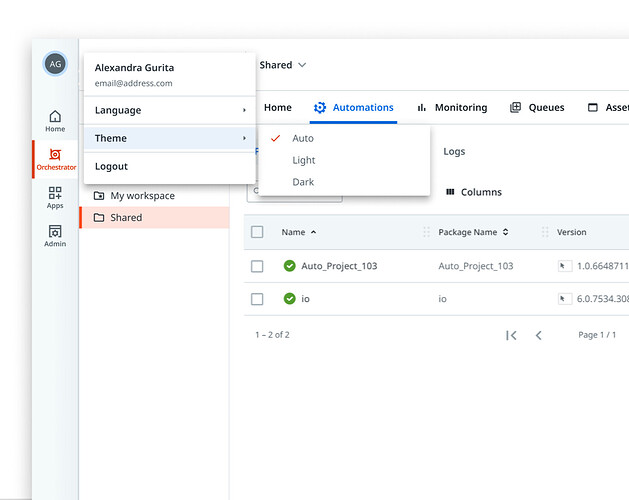The height and width of the screenshot is (500, 629).
Task: Check the io row checkbox
Action: [x=257, y=299]
